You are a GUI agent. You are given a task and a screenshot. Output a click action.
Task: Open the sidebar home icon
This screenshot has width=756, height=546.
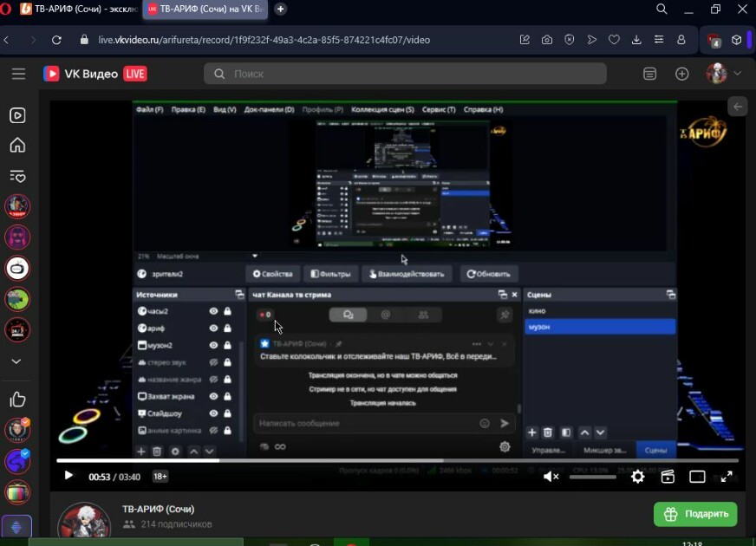(17, 145)
